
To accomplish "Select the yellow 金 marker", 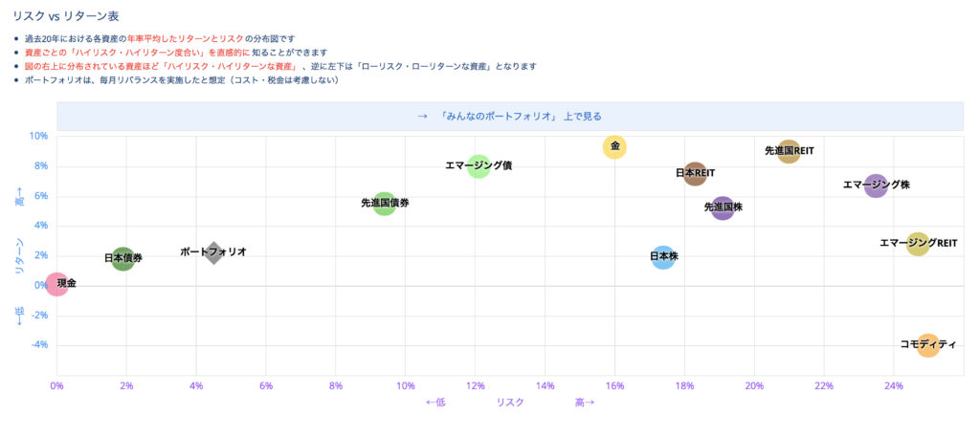I will (x=614, y=147).
